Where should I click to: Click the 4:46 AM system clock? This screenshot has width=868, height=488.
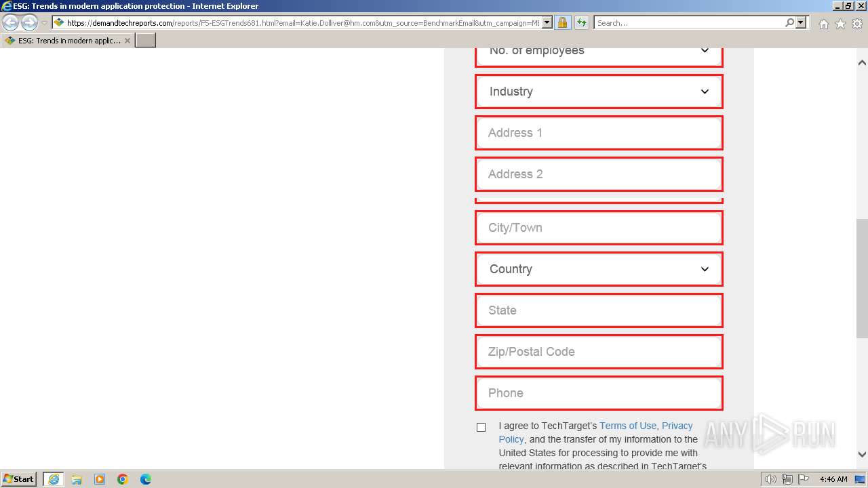click(x=833, y=479)
